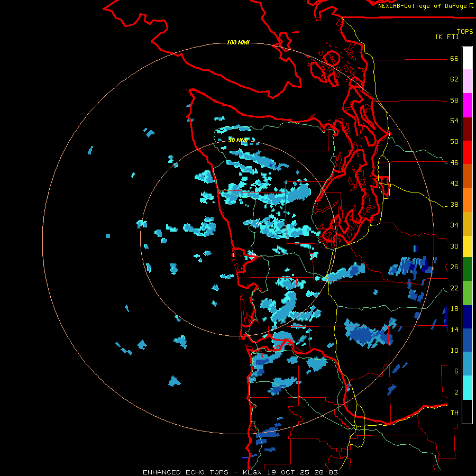Screen dimensions: 476x476
Task: Select the dark orange legend color block
Action: click(467, 176)
